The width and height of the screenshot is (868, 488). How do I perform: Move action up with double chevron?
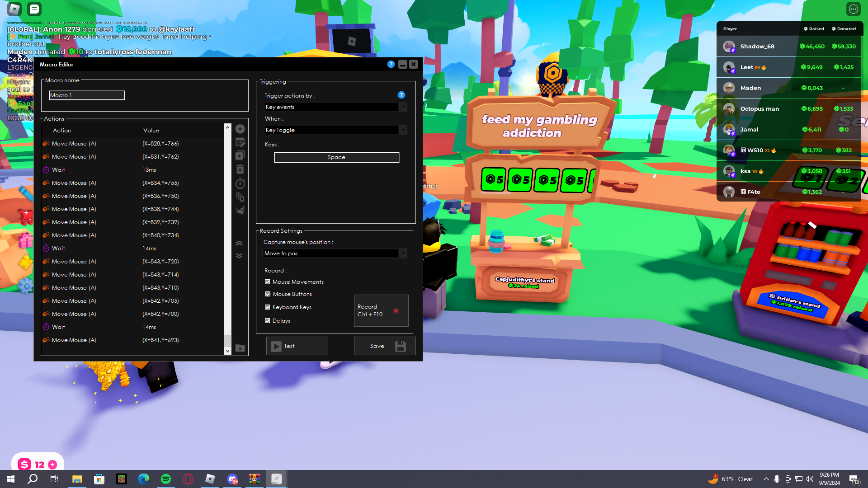tap(239, 244)
